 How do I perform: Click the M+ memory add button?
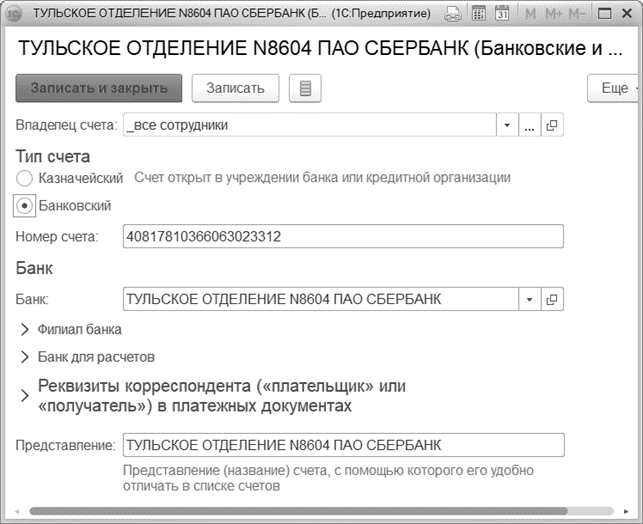coord(554,14)
